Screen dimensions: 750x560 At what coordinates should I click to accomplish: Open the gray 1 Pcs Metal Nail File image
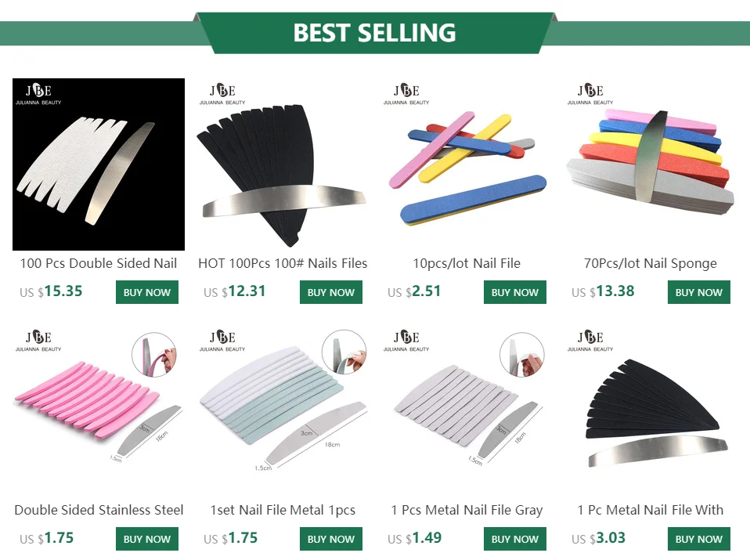tap(467, 410)
